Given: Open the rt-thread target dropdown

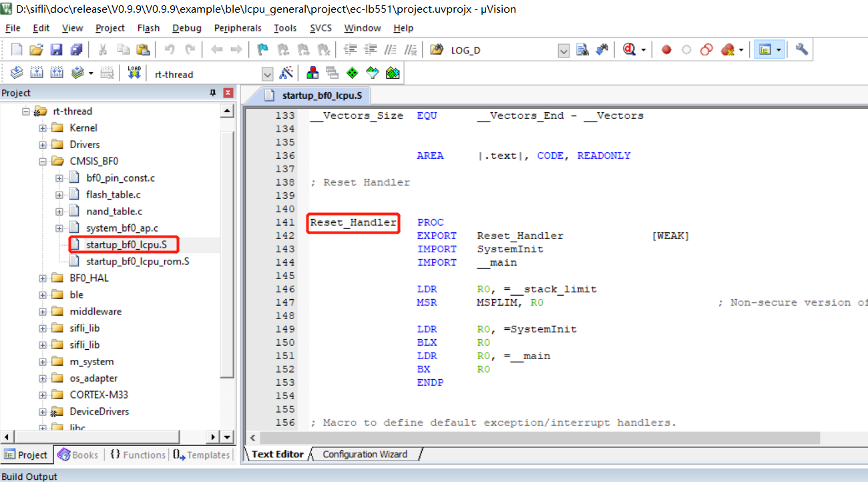Looking at the screenshot, I should coord(268,74).
